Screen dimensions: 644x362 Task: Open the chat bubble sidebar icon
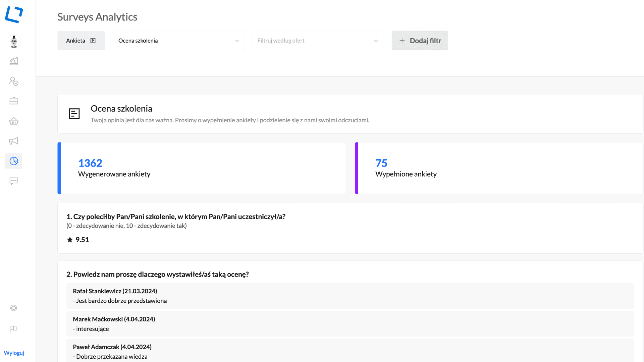[14, 181]
